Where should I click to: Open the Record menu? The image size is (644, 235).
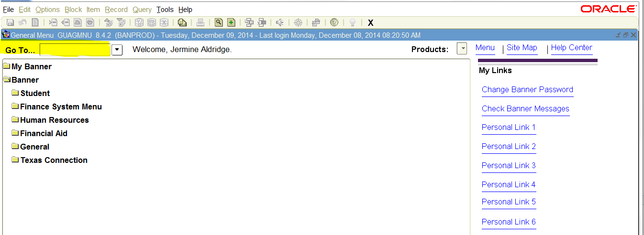click(x=116, y=10)
